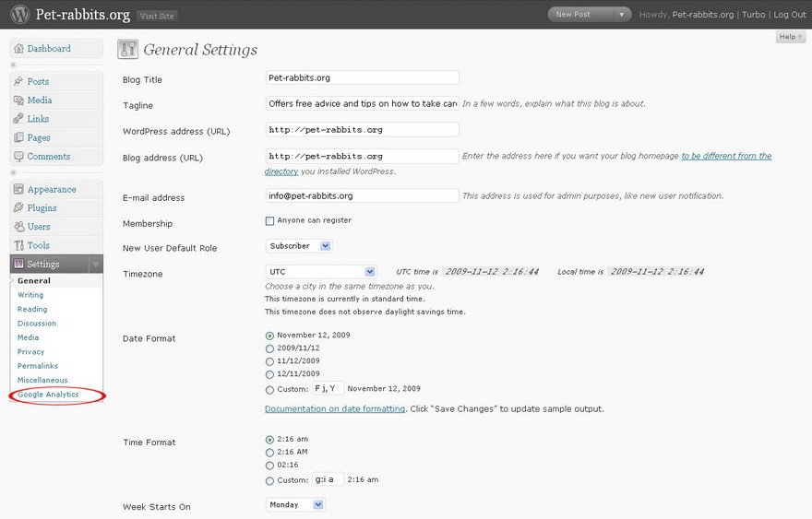The height and width of the screenshot is (519, 812).
Task: Click the Settings sidebar icon
Action: (x=18, y=264)
